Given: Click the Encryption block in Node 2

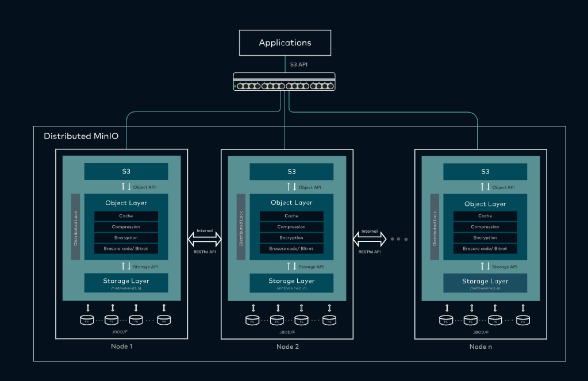Looking at the screenshot, I should tap(291, 238).
